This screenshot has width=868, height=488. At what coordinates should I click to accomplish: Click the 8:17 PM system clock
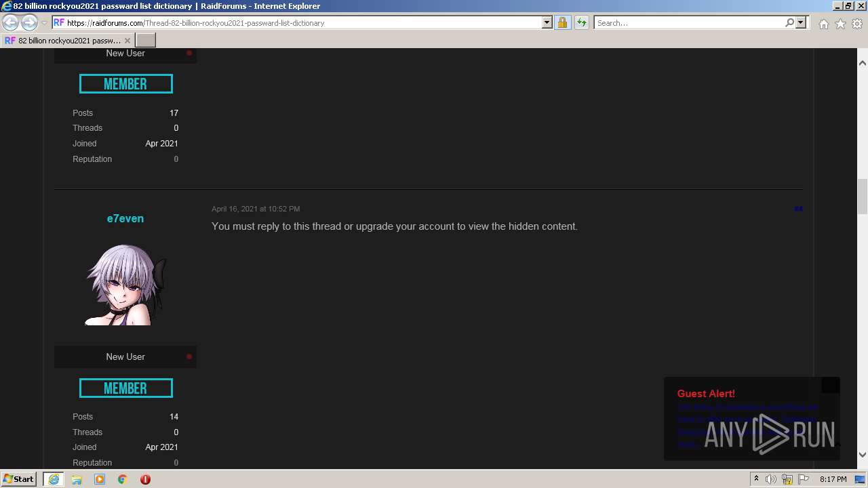(833, 479)
